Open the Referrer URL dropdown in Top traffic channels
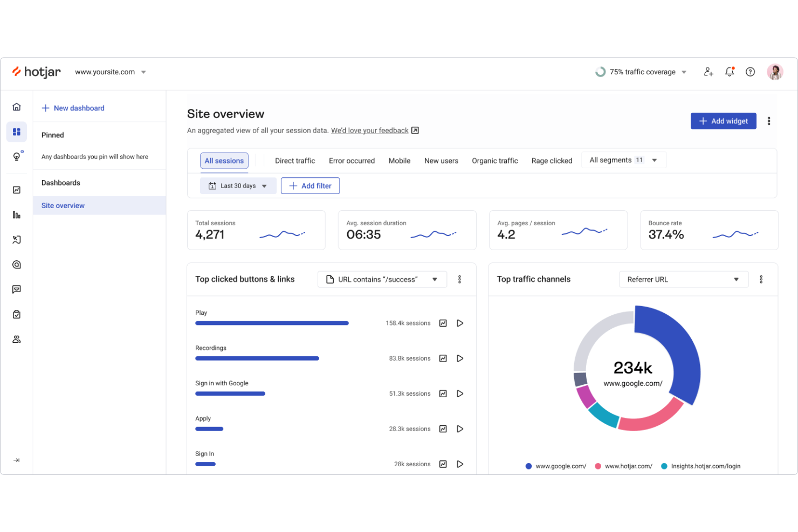 pos(683,279)
